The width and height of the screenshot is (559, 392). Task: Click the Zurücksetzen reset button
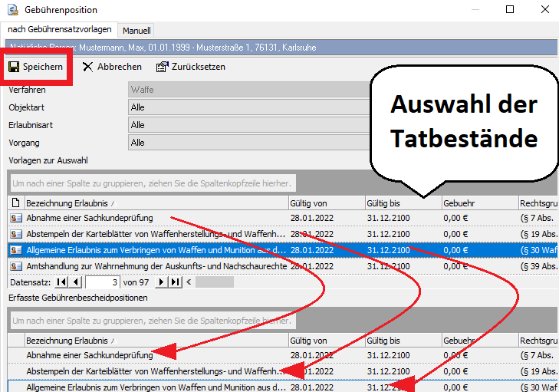191,67
